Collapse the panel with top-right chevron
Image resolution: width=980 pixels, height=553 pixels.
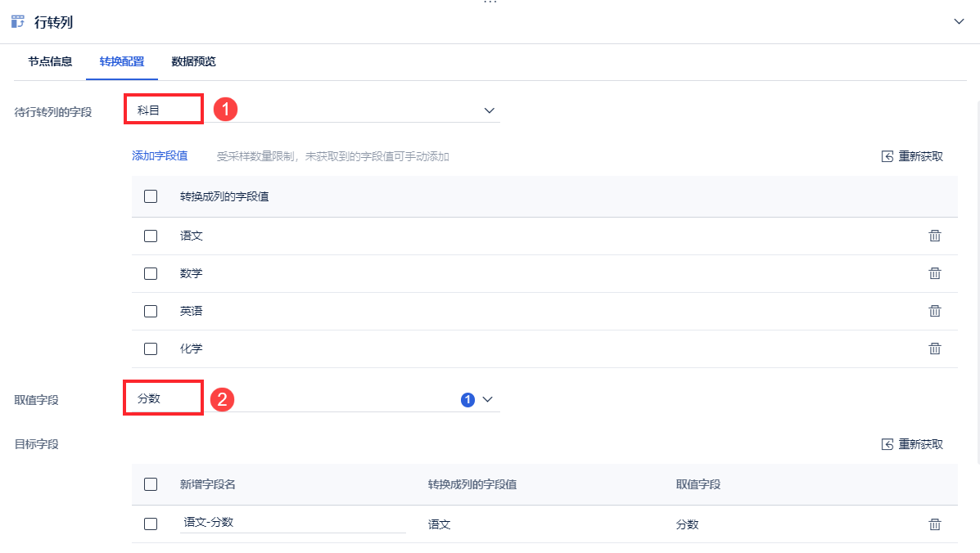point(959,22)
